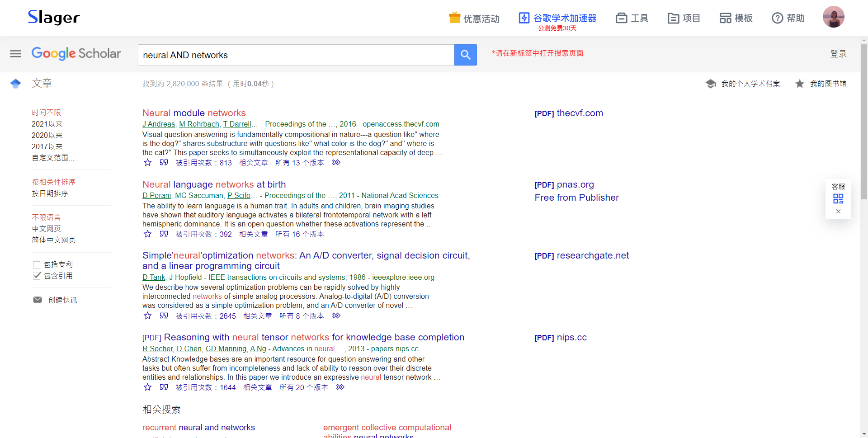Expand all versions of Reasoning with neural tensor networks
This screenshot has height=438, width=868.
303,387
